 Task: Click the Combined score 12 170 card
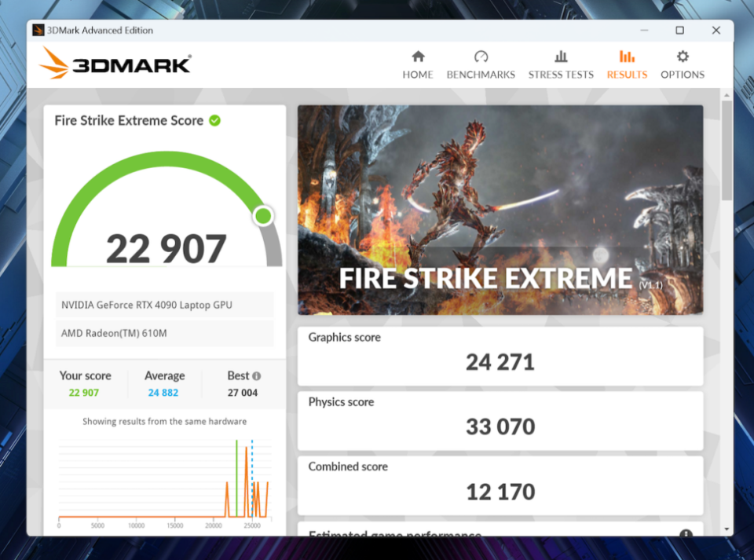500,485
